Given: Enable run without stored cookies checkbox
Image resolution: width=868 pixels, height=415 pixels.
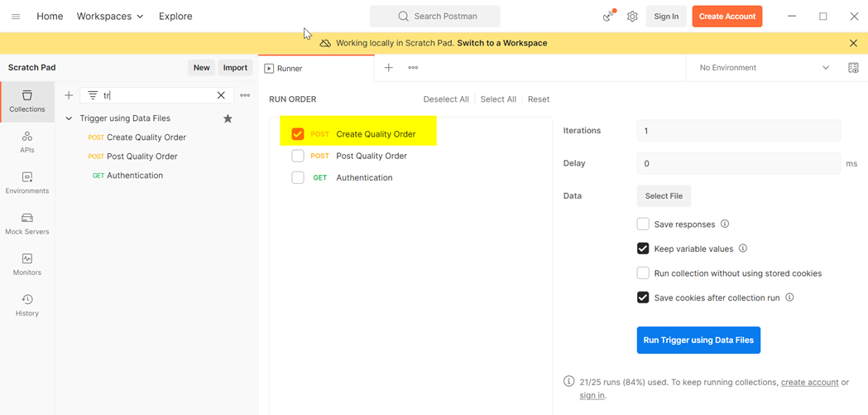Looking at the screenshot, I should [x=643, y=273].
